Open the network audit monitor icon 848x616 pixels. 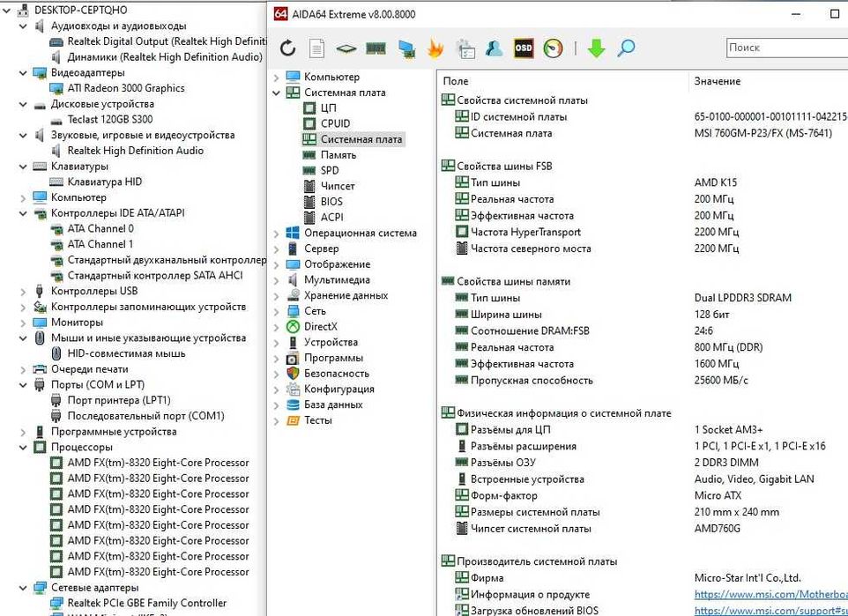(406, 48)
